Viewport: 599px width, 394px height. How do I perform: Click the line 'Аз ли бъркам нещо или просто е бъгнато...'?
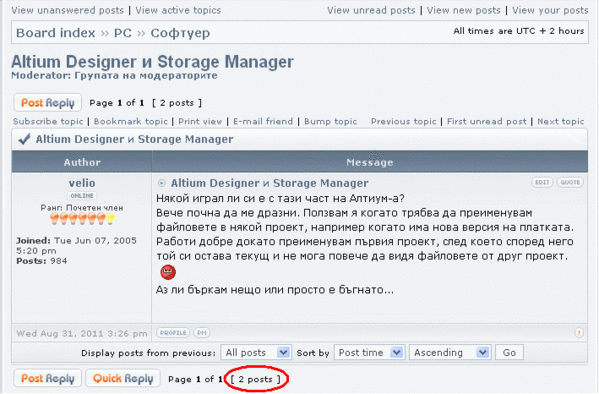tap(275, 290)
